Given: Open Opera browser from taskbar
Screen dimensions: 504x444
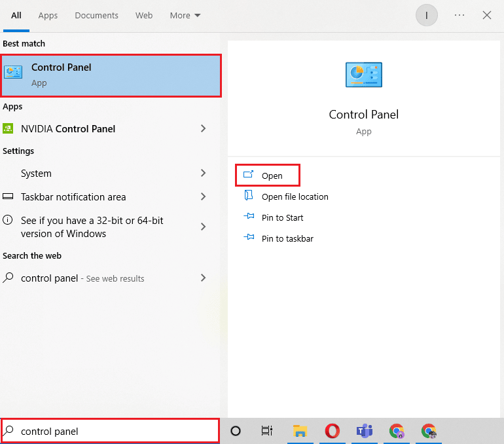Looking at the screenshot, I should tap(333, 431).
